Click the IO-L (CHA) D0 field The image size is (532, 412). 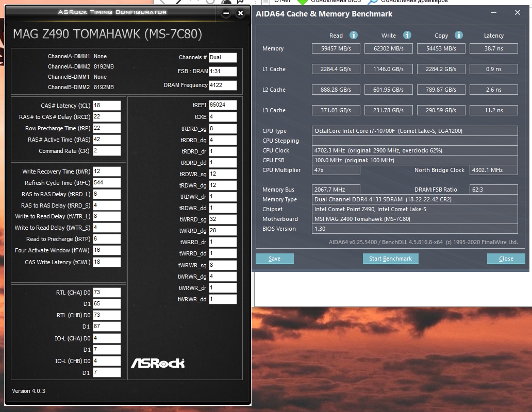coord(107,338)
